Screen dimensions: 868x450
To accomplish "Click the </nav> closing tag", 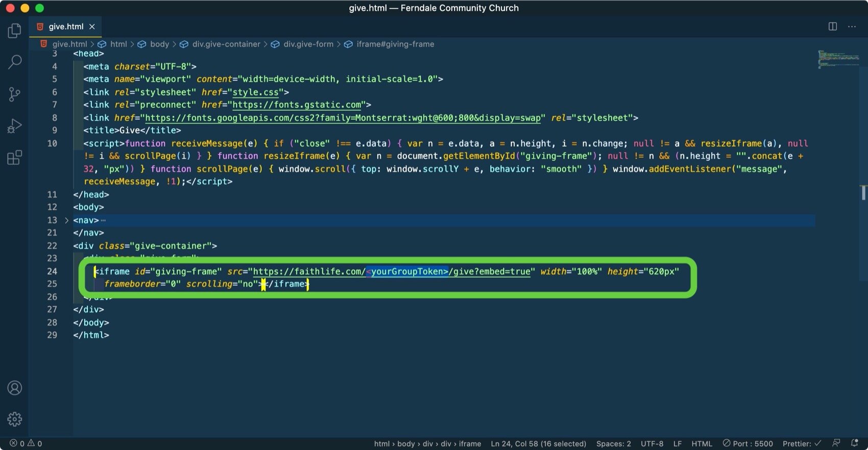I will [88, 233].
